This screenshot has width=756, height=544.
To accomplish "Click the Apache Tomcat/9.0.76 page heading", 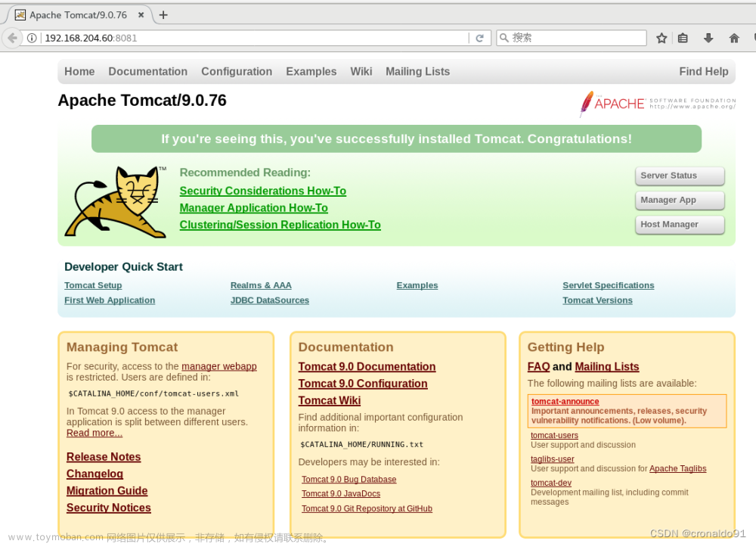I will 142,101.
